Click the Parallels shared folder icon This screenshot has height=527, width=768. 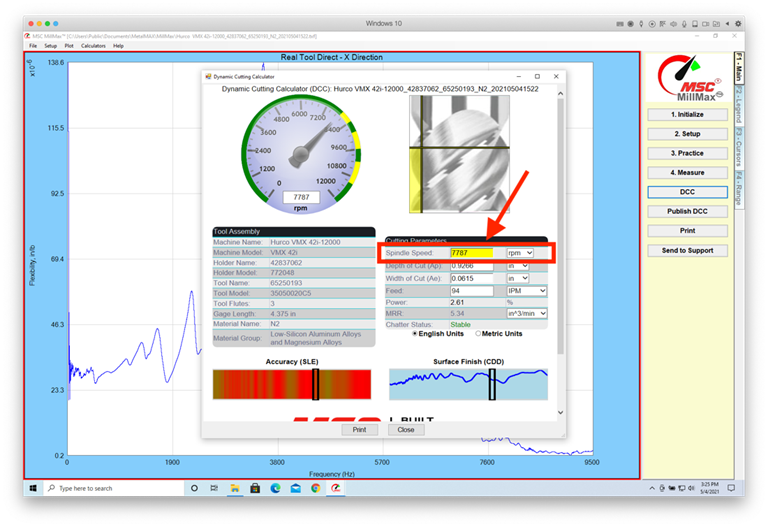click(x=716, y=24)
